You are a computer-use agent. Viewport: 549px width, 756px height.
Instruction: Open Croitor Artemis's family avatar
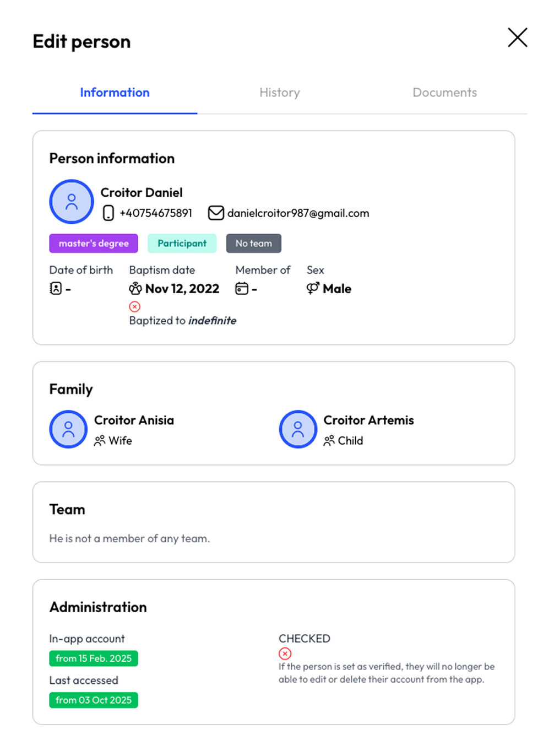[x=298, y=429]
